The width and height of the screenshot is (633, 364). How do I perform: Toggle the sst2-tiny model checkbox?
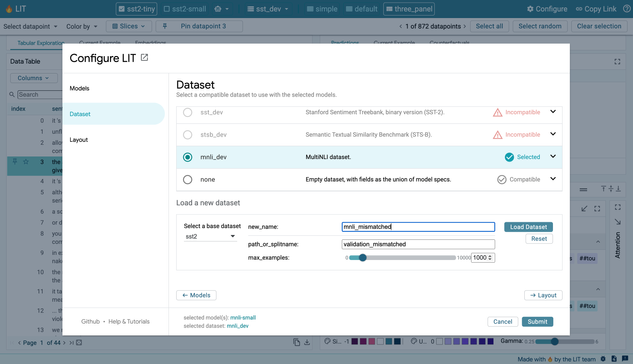122,9
